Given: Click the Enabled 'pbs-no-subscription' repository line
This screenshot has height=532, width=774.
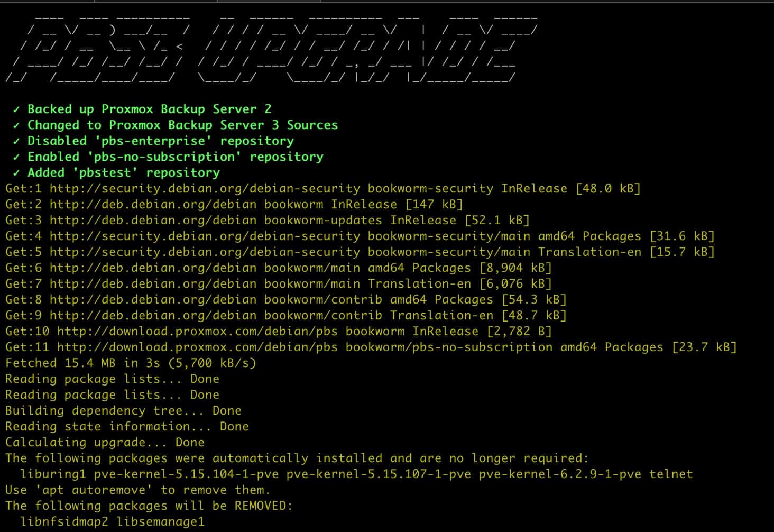Looking at the screenshot, I should pos(168,157).
